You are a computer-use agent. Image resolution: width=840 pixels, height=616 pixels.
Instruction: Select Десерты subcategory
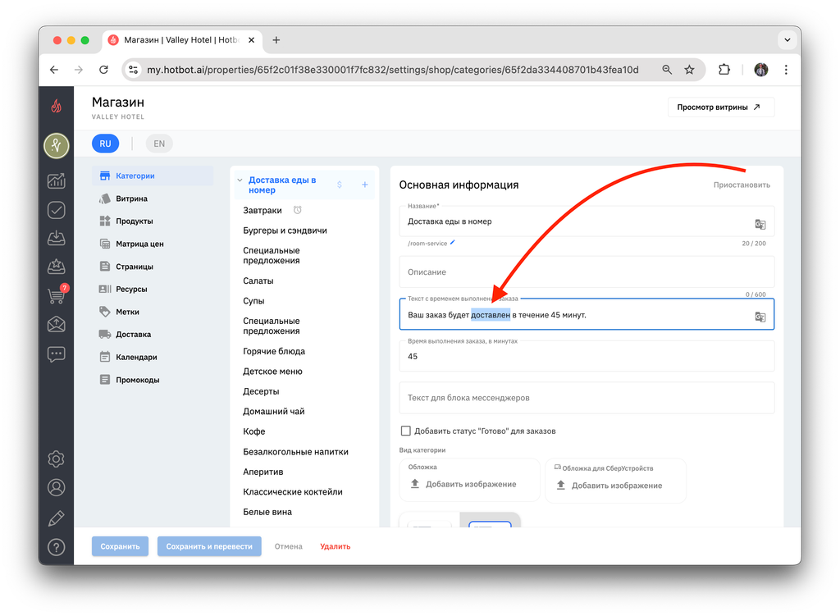[x=261, y=391]
